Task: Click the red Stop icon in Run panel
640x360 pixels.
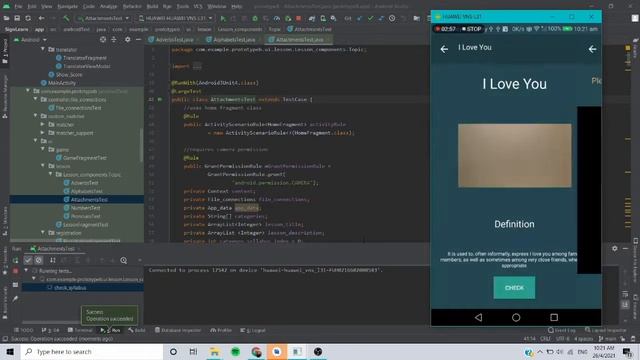Action: [16, 271]
